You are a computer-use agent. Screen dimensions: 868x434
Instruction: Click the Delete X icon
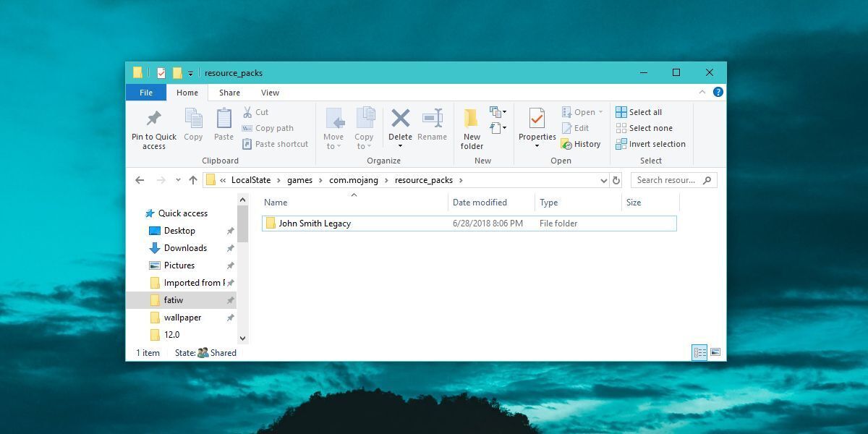tap(400, 119)
